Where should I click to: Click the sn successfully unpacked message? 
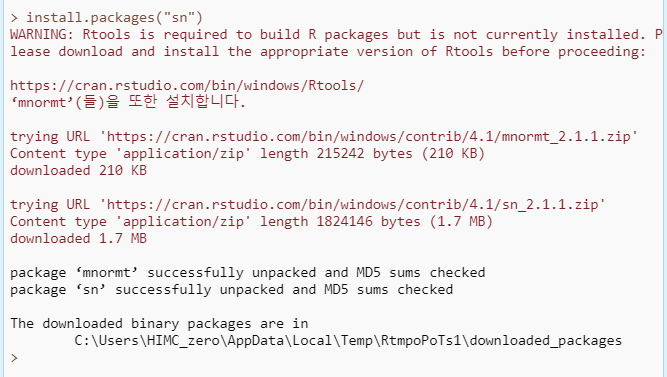pos(231,290)
